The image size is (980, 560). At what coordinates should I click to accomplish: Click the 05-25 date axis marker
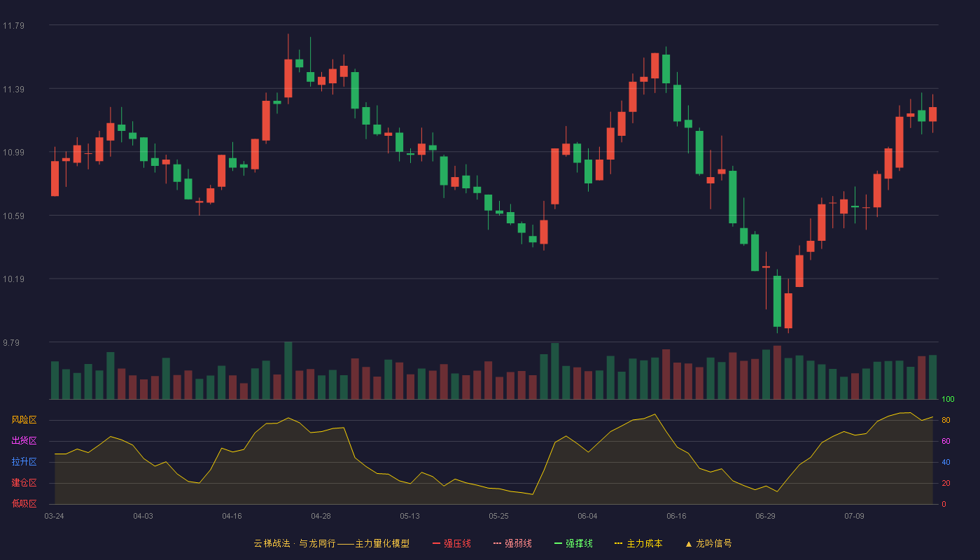(x=498, y=516)
